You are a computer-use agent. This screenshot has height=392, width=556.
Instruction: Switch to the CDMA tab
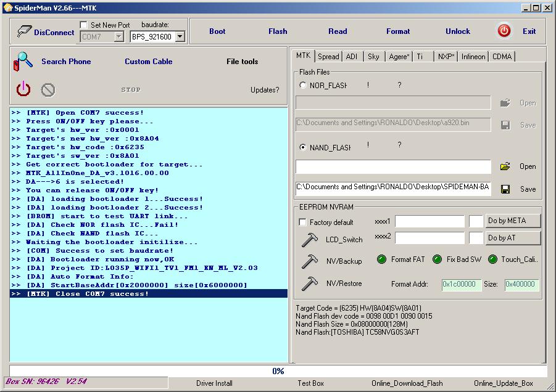pyautogui.click(x=502, y=57)
